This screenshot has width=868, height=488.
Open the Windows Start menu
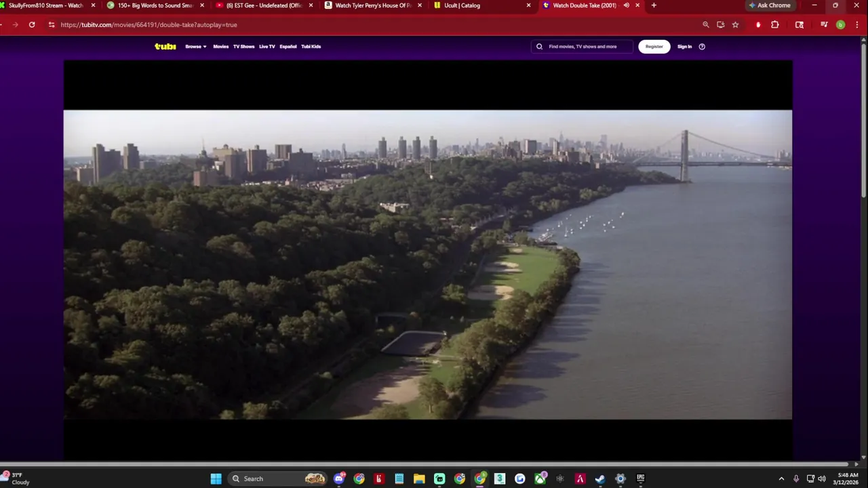click(x=216, y=479)
